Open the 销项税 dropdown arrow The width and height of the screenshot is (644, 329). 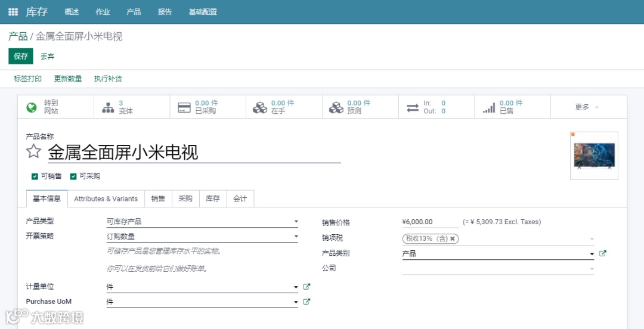tap(592, 238)
